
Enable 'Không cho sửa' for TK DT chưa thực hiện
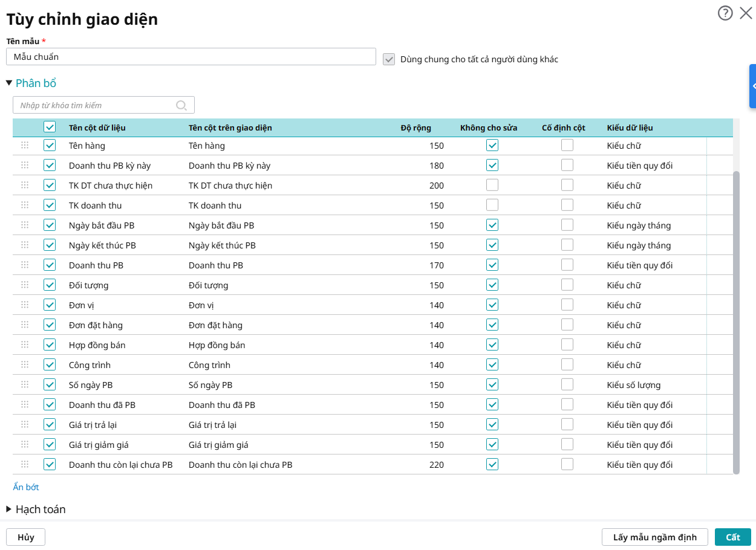492,185
